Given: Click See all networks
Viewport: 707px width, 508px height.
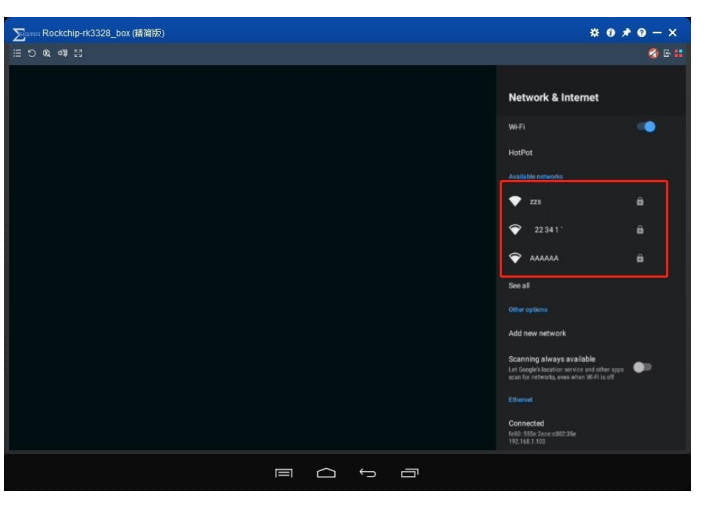Looking at the screenshot, I should coord(519,286).
